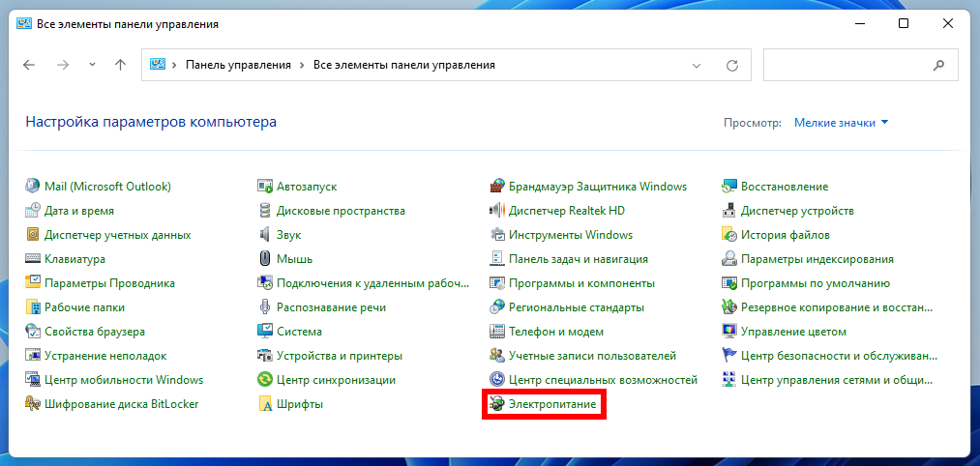Click the Up arrow navigation button

tap(120, 65)
